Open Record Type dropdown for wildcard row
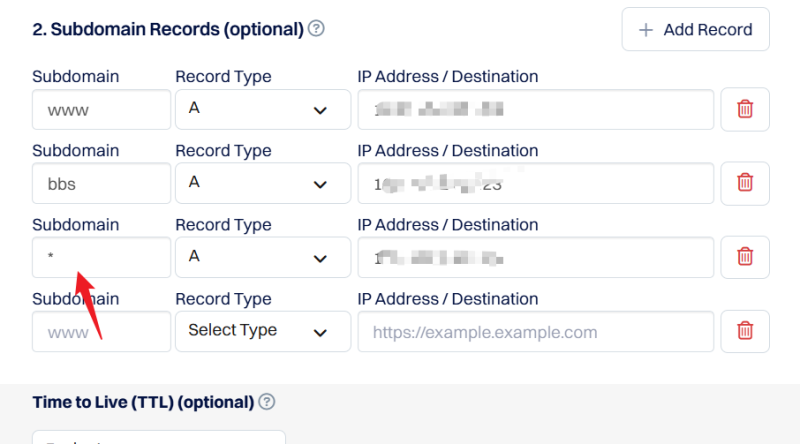 point(263,257)
